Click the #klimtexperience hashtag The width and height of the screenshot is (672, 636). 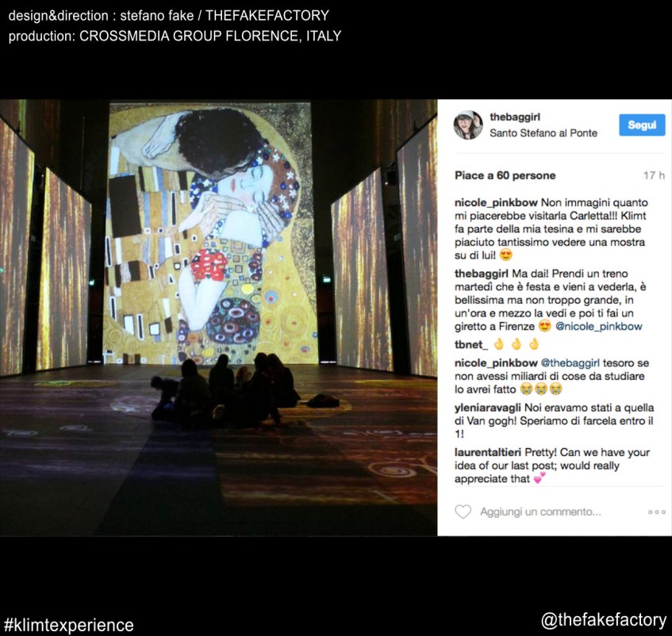pos(69,625)
